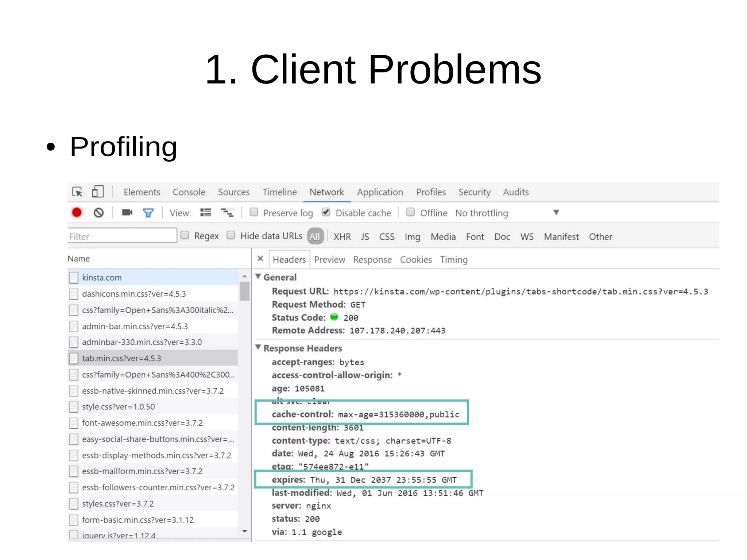The width and height of the screenshot is (747, 560).
Task: Enable the Offline checkbox
Action: (411, 212)
